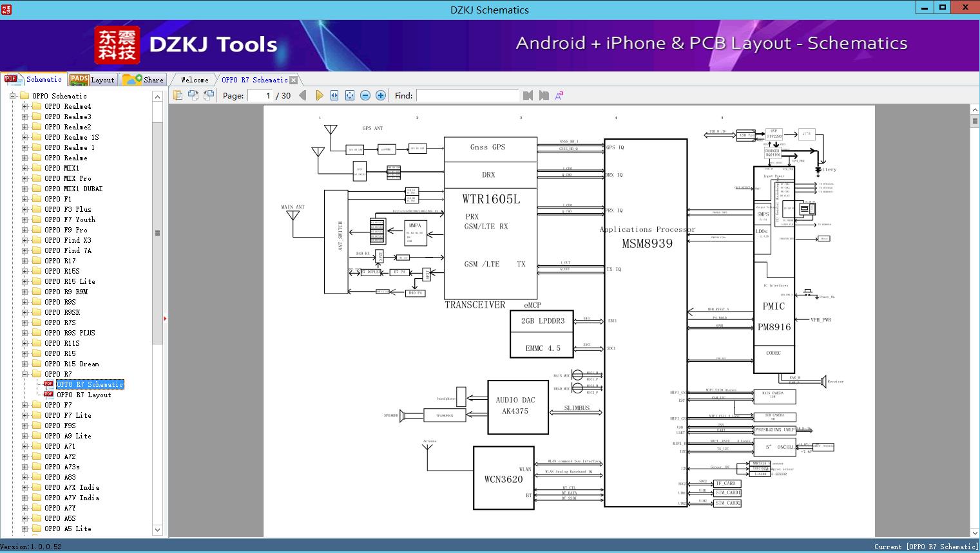The width and height of the screenshot is (980, 553).
Task: Select OPPO R7 Schematic file in tree
Action: click(90, 384)
